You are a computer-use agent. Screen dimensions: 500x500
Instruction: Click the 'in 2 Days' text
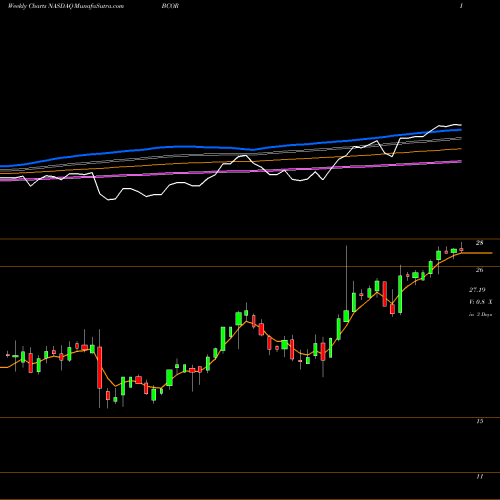pos(480,314)
